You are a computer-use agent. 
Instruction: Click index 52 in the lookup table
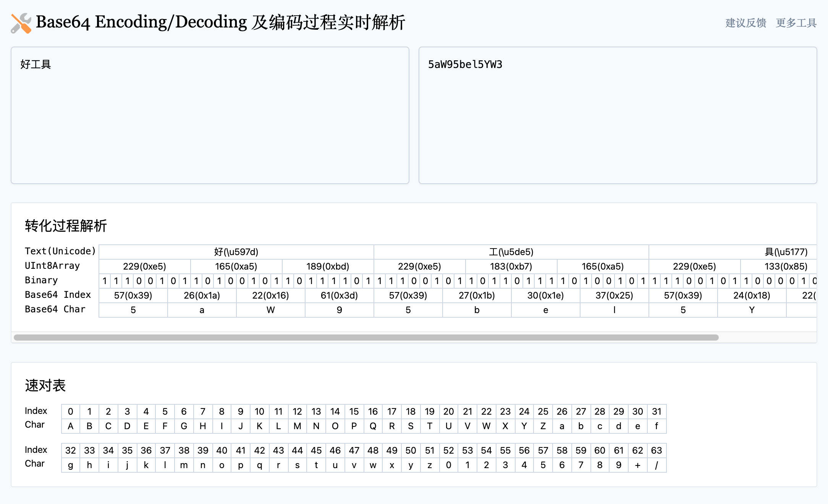pos(449,451)
